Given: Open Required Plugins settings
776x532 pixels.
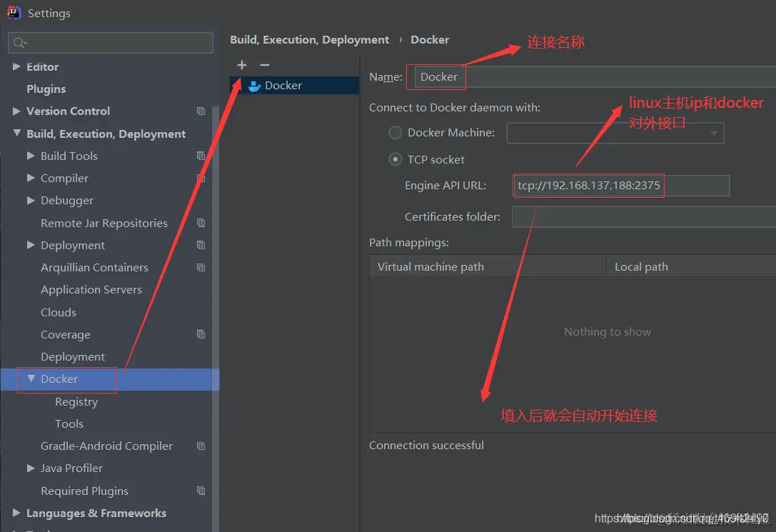Looking at the screenshot, I should click(85, 491).
